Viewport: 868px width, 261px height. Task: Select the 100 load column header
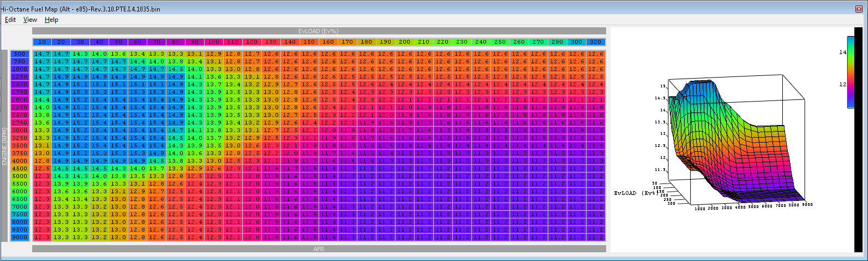(x=214, y=42)
